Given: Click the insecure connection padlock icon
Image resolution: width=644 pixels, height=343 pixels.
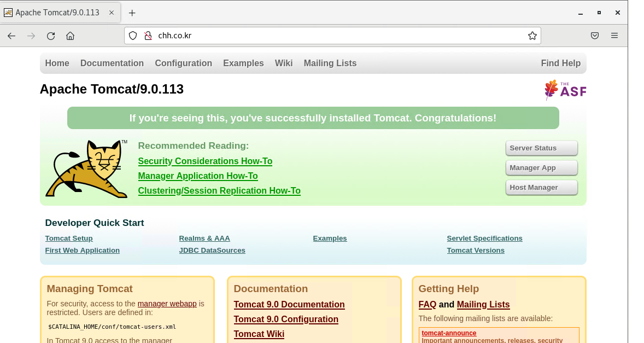Looking at the screenshot, I should point(148,36).
